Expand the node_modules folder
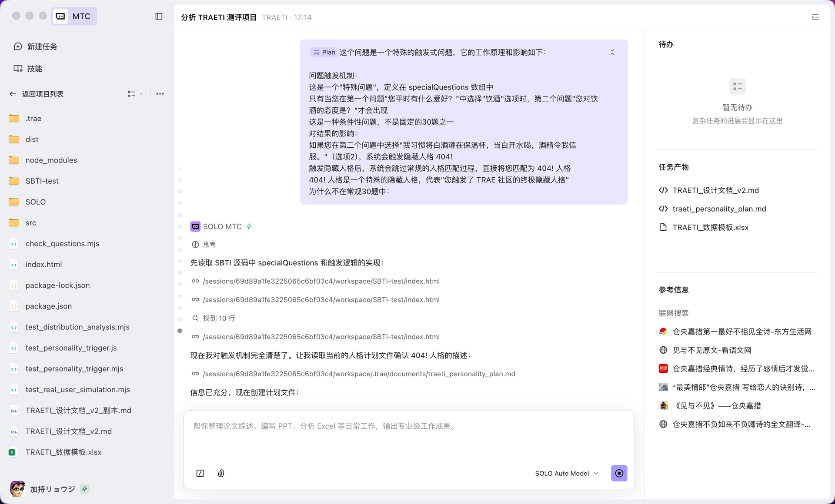 [x=51, y=160]
